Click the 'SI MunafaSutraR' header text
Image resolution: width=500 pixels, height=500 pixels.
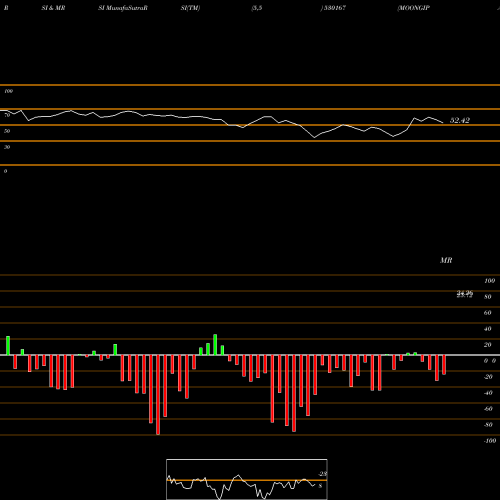[x=123, y=8]
